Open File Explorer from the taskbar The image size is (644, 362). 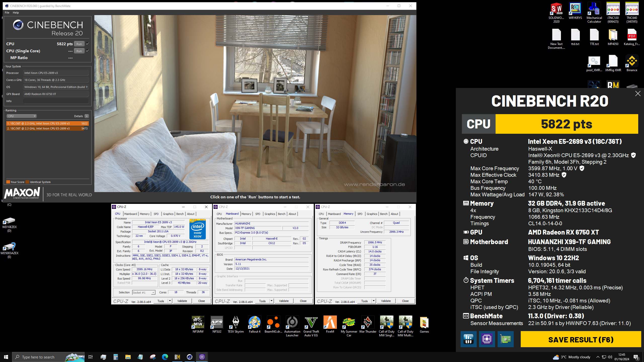(128, 357)
